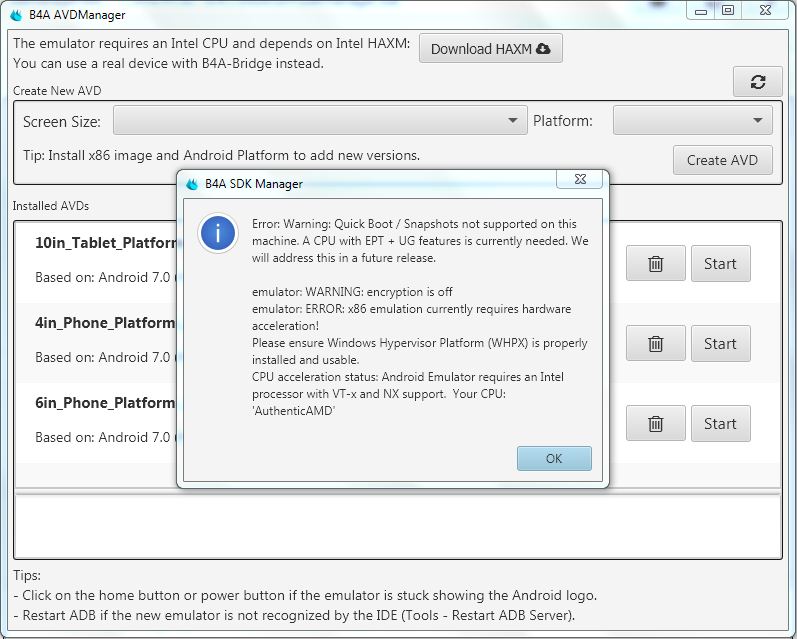Click the 'Tip: Install x86 image' text
The width and height of the screenshot is (797, 639).
[222, 155]
